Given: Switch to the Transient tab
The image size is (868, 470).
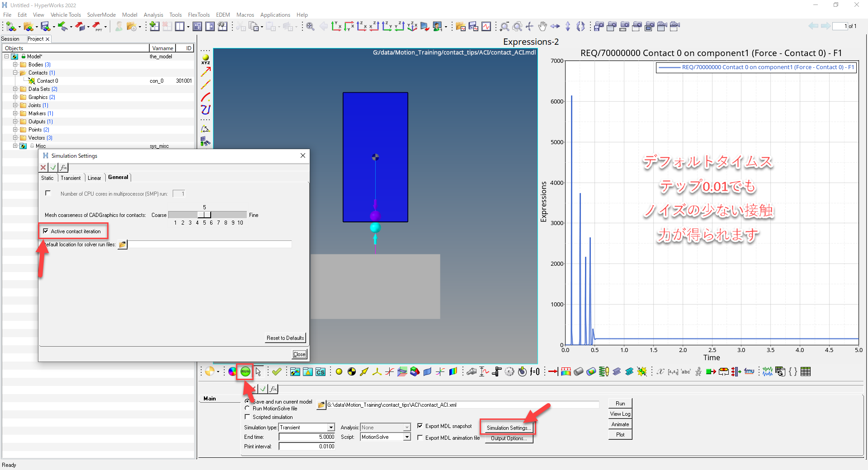Looking at the screenshot, I should point(71,178).
